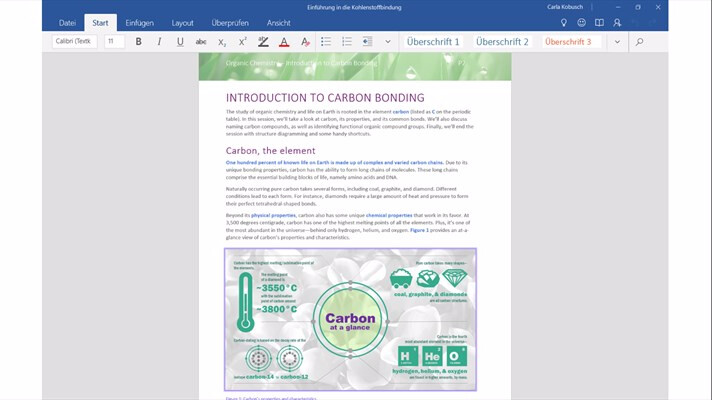Close the Word window

[658, 7]
